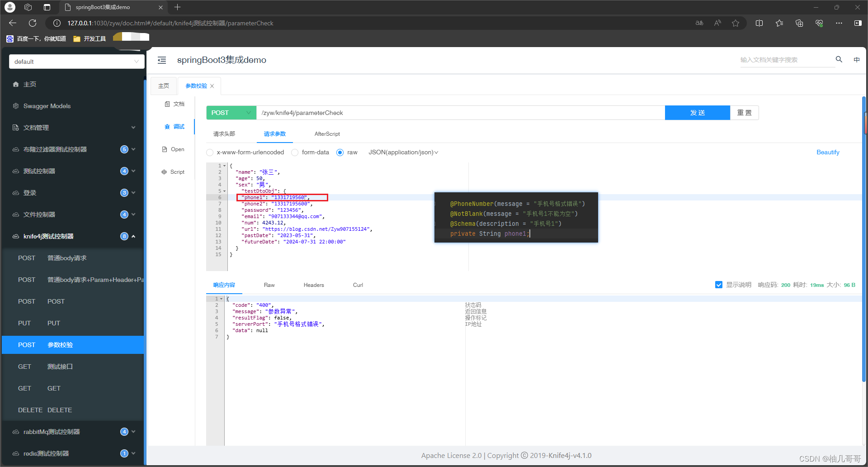Click the search magnifier icon
The width and height of the screenshot is (868, 467).
(x=839, y=59)
